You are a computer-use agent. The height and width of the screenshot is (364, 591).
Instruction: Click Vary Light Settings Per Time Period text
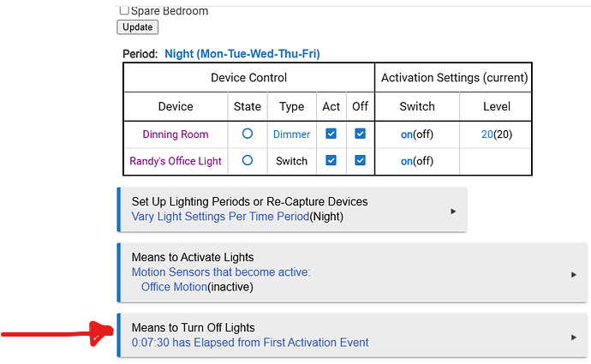tap(220, 217)
